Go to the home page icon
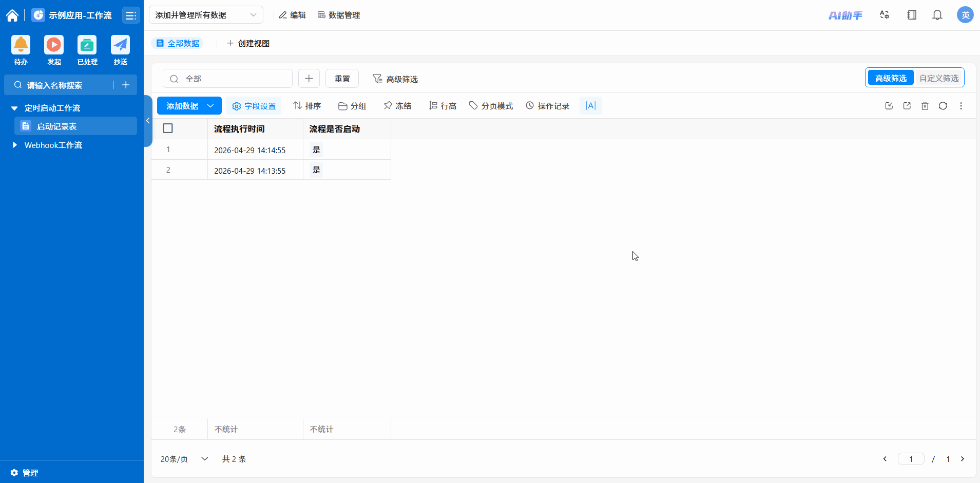980x483 pixels. [x=12, y=15]
